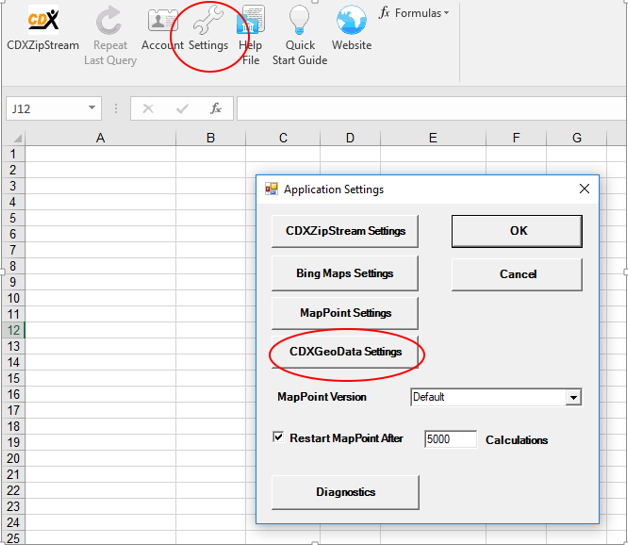Expand the MapPoint Version dropdown
This screenshot has height=545, width=628.
coord(574,397)
